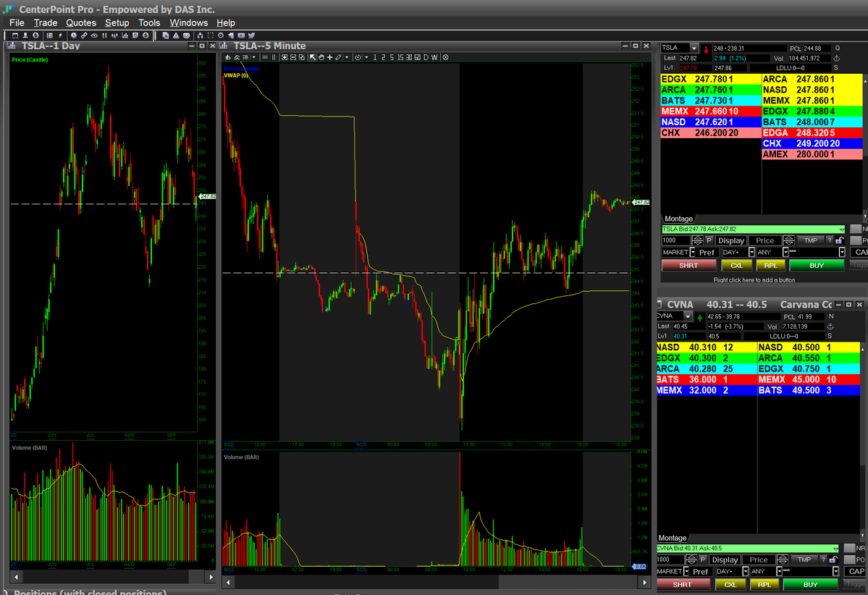Click the Twitter bird icon in main toolbar
The image size is (868, 595).
pyautogui.click(x=251, y=35)
